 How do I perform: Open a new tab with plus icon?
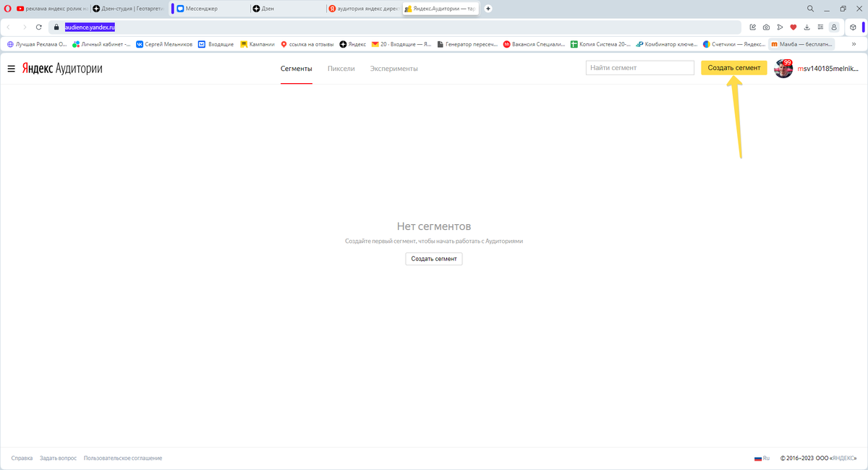coord(488,9)
